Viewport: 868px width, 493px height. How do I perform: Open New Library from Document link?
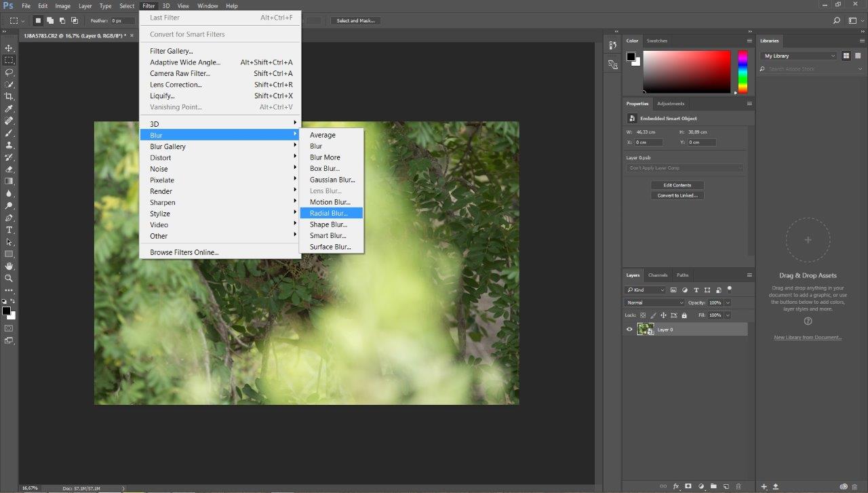point(807,337)
